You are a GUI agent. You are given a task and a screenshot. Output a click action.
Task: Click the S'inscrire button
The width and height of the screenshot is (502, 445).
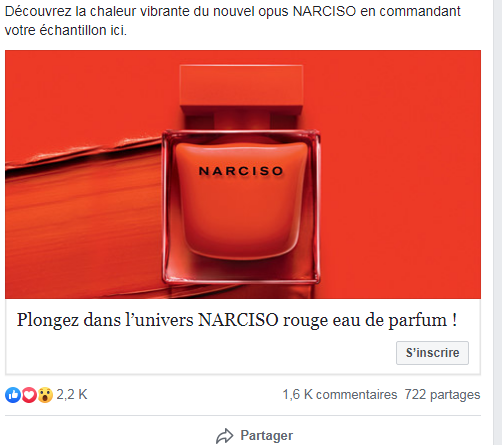(x=432, y=353)
